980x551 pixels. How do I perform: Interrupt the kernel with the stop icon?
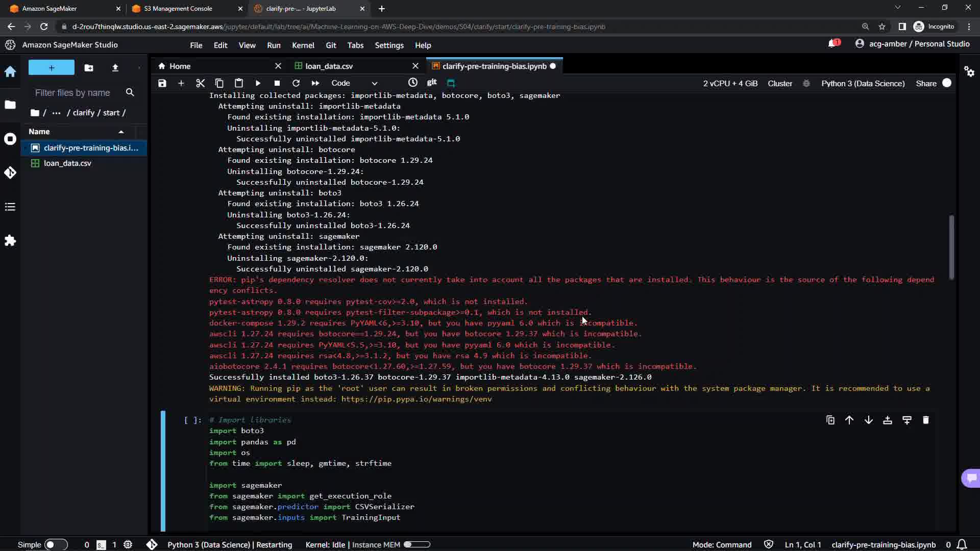pos(277,83)
